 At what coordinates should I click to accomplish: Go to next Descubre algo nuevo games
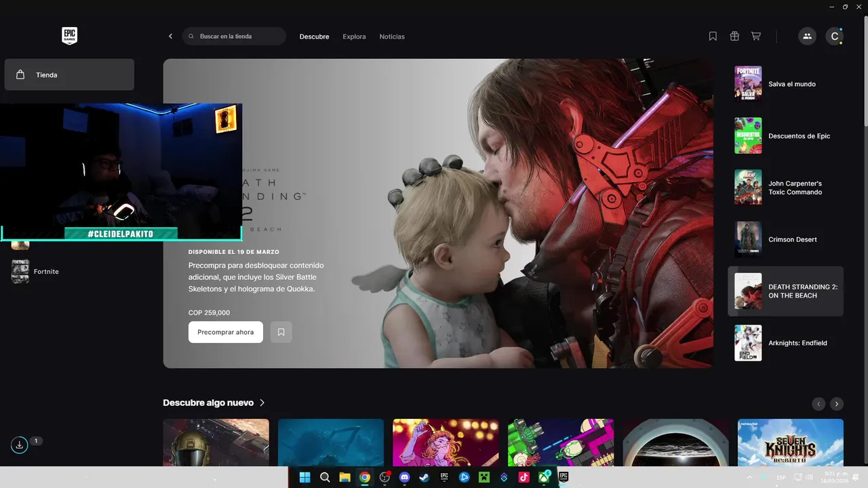point(837,404)
